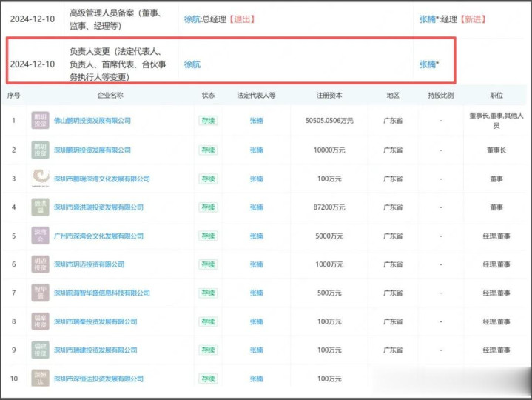The width and height of the screenshot is (532, 400).
Task: Click 张楠 in the 负责人变更 row
Action: [x=427, y=65]
